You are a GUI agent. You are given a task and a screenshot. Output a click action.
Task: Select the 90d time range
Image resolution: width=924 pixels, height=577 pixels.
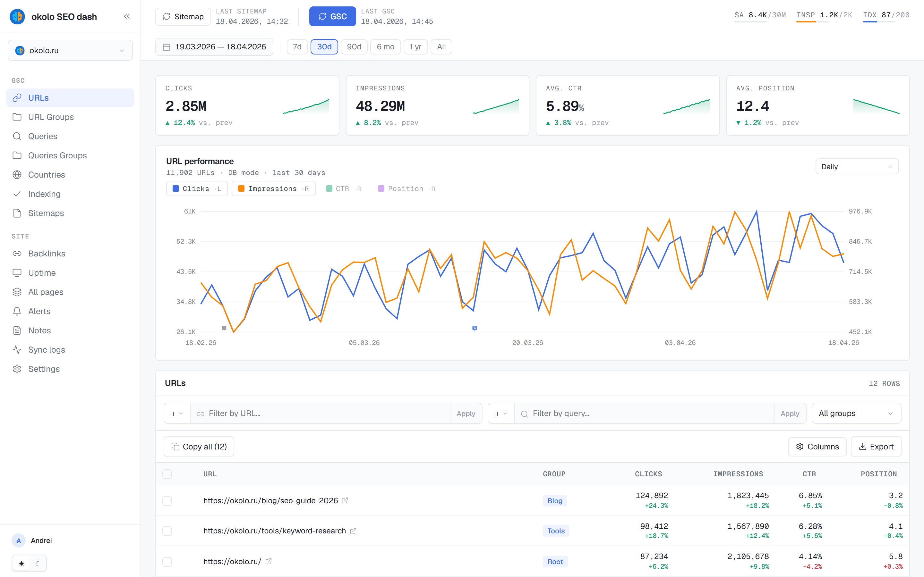coord(354,47)
